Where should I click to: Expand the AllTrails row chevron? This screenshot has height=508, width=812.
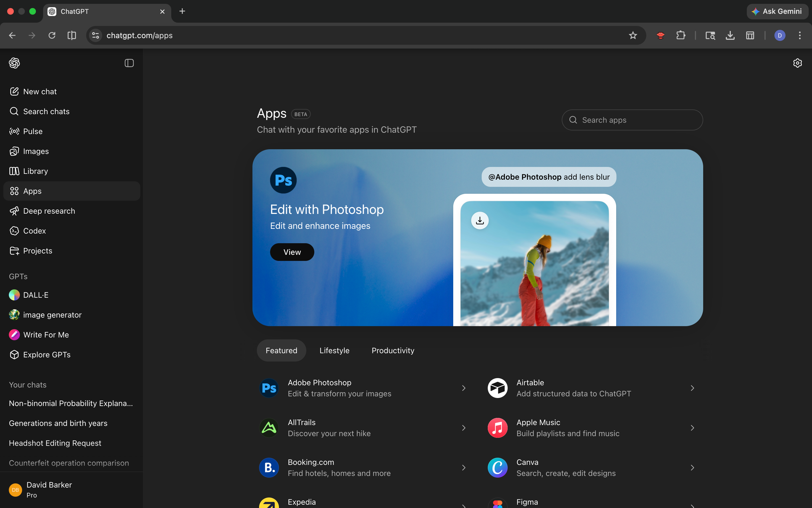tap(463, 428)
